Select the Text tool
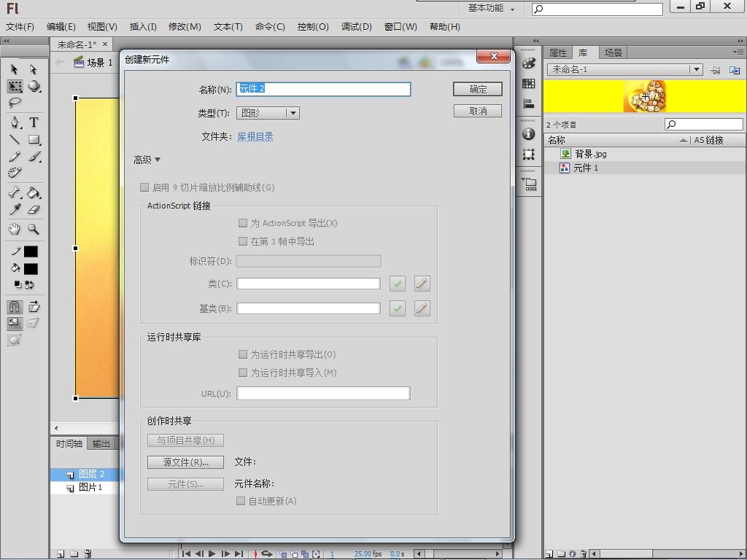 tap(34, 122)
